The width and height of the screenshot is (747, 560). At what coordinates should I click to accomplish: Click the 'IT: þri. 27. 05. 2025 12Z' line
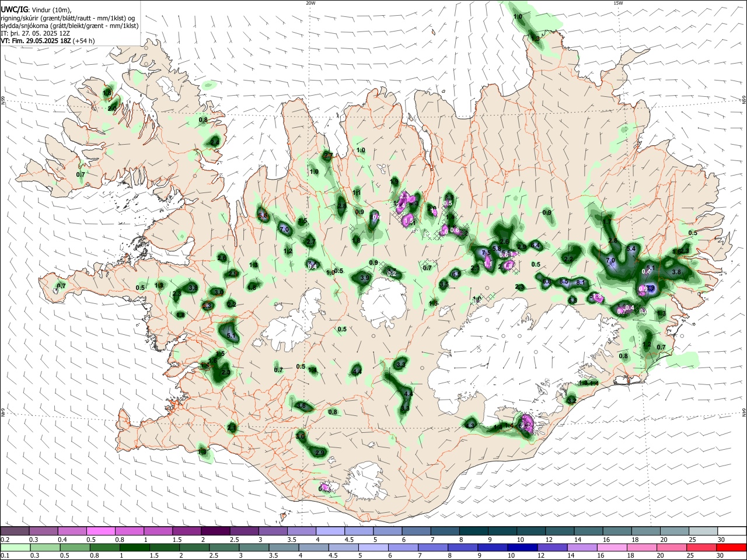tap(36, 33)
